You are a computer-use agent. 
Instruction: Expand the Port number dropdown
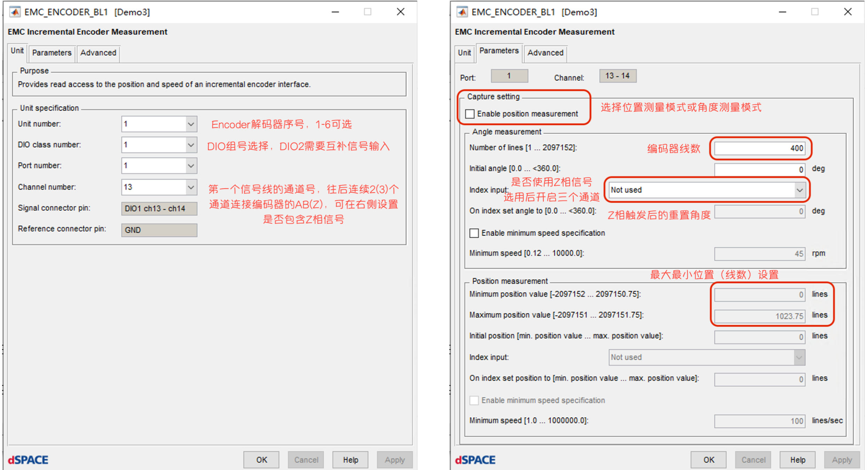tap(191, 166)
